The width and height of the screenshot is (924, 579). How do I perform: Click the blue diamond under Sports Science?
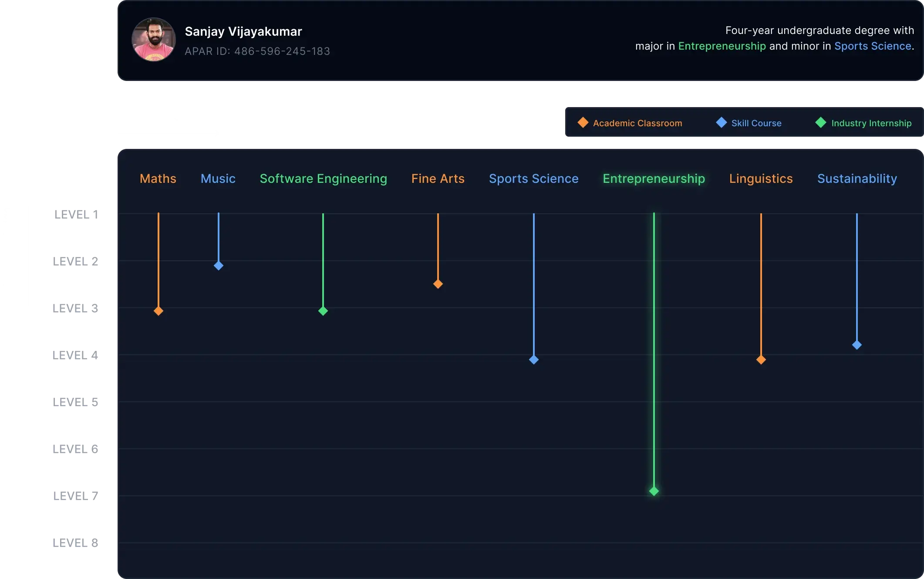click(534, 360)
